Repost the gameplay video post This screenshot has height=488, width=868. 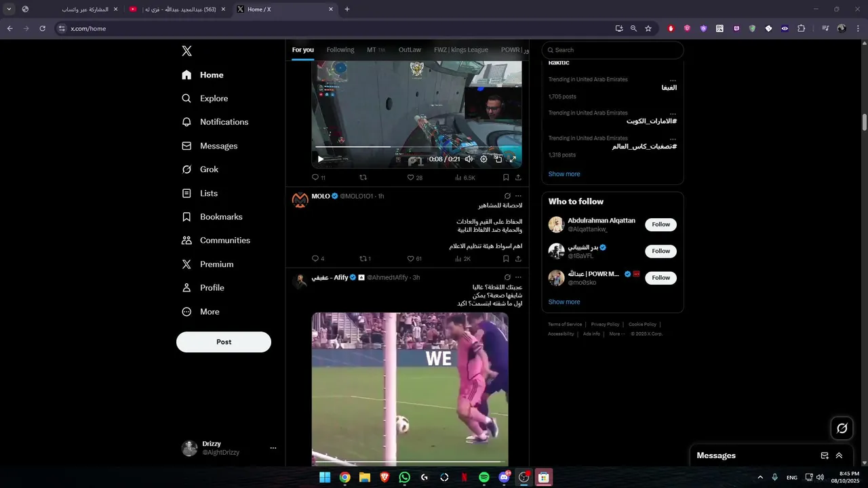click(x=363, y=178)
